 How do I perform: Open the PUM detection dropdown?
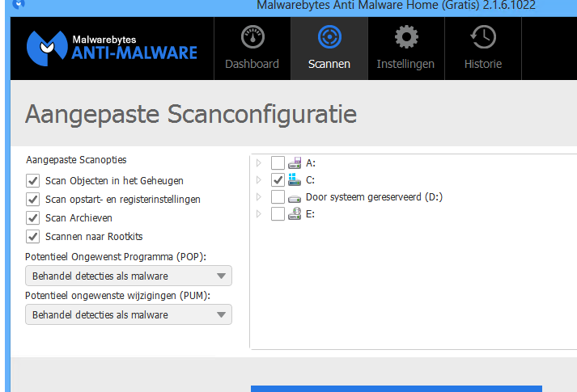(x=129, y=314)
